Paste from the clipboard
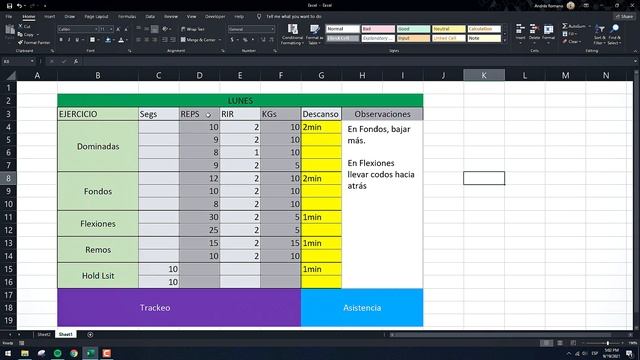 [9, 33]
